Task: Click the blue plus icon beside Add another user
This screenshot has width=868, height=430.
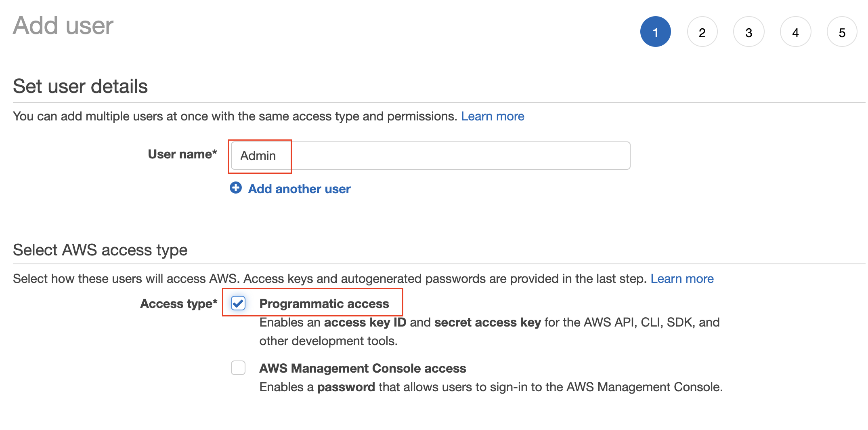Action: [x=236, y=188]
